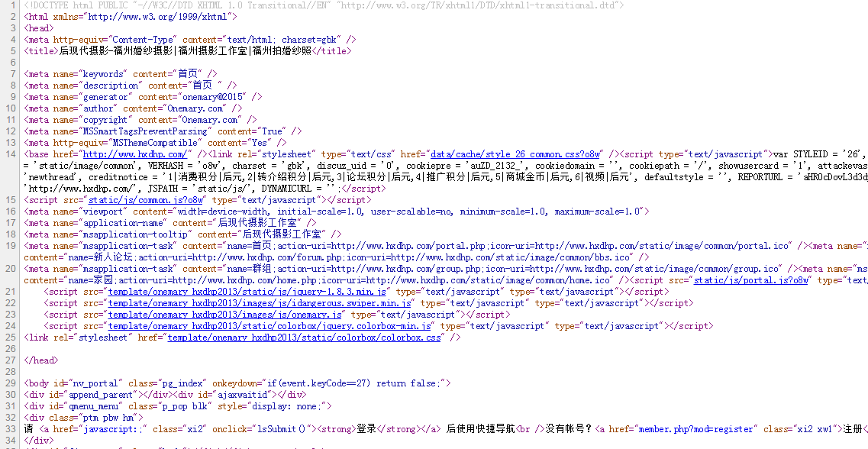Click line number 29 in the gutter
Image resolution: width=868 pixels, height=449 pixels.
[11, 383]
